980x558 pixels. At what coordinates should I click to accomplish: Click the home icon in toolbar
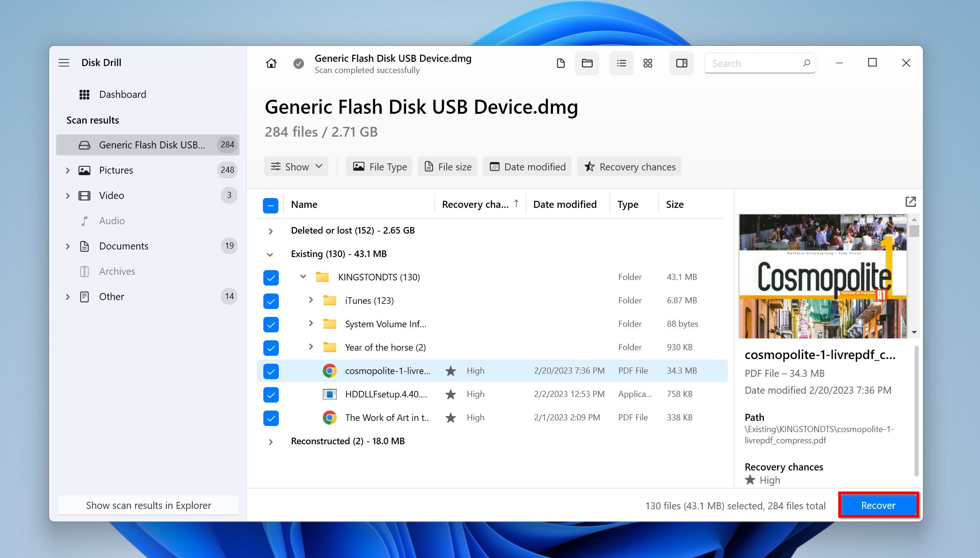(x=271, y=63)
